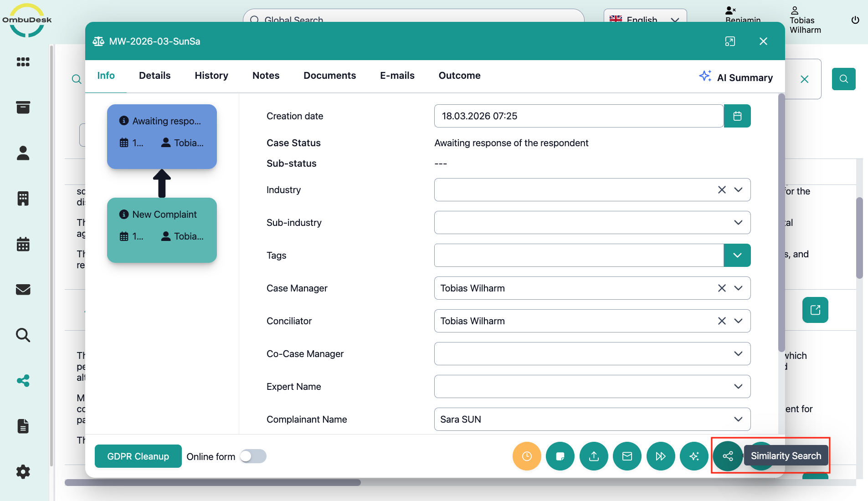Clear the Conciliator selection
868x501 pixels.
coord(722,321)
